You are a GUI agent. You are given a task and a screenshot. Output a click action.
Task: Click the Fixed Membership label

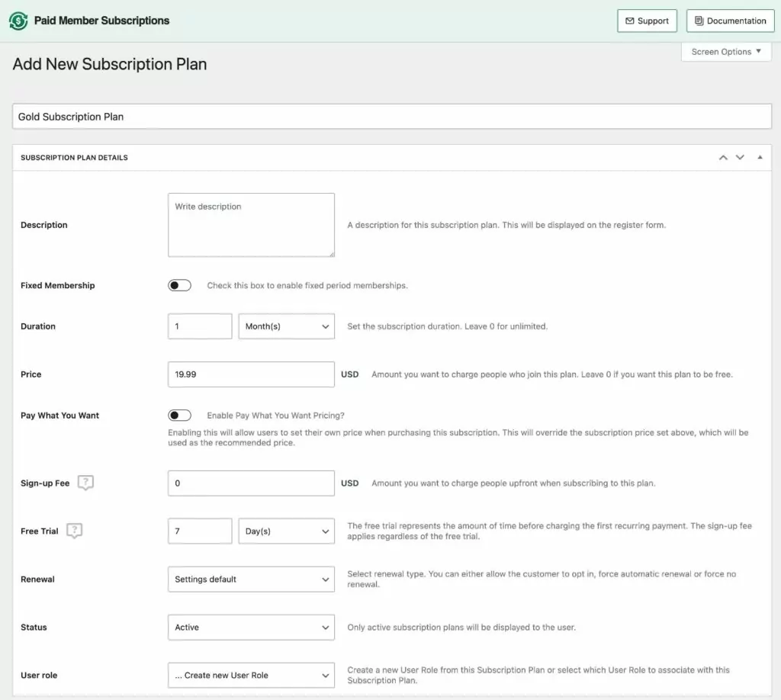tap(58, 285)
